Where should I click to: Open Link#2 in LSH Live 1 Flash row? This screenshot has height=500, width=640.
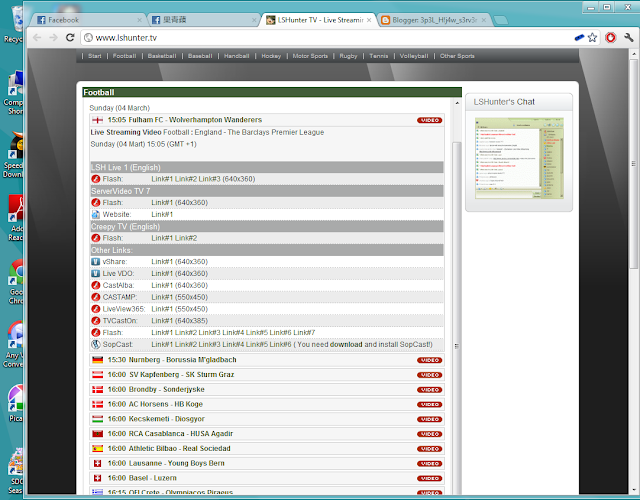[185, 179]
